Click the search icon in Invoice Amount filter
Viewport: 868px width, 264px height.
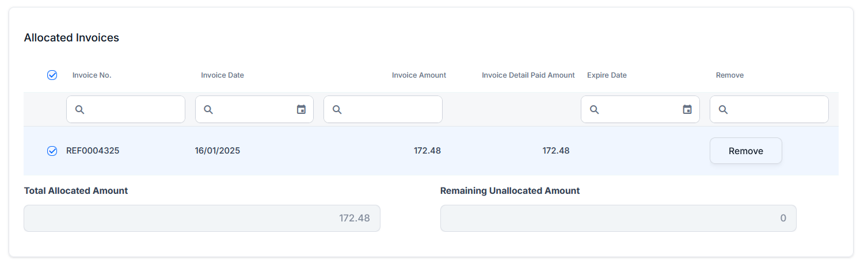[x=337, y=109]
